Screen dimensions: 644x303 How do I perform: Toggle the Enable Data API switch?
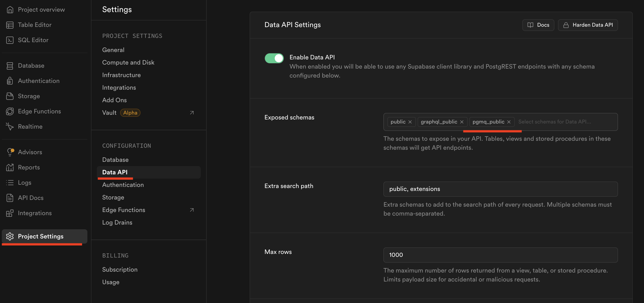point(274,58)
